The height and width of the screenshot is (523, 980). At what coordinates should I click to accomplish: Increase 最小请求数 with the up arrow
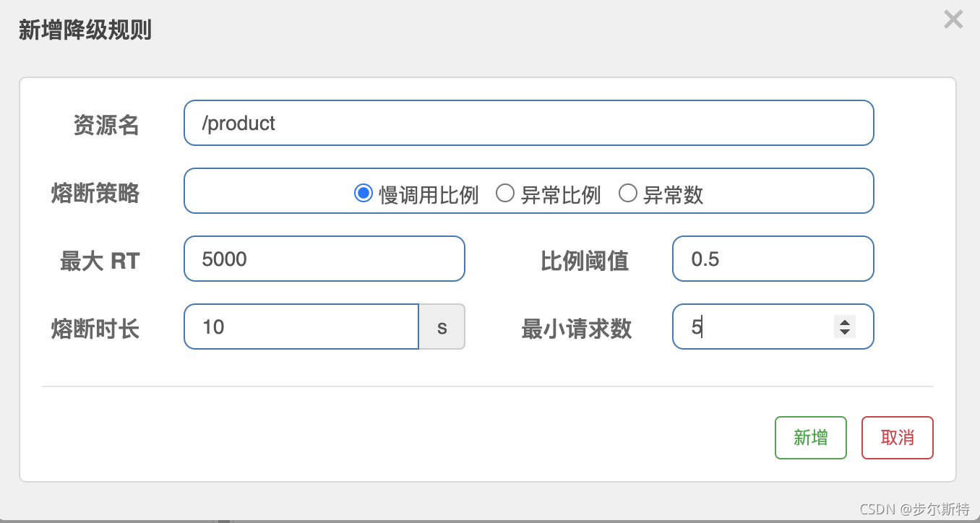coord(844,322)
